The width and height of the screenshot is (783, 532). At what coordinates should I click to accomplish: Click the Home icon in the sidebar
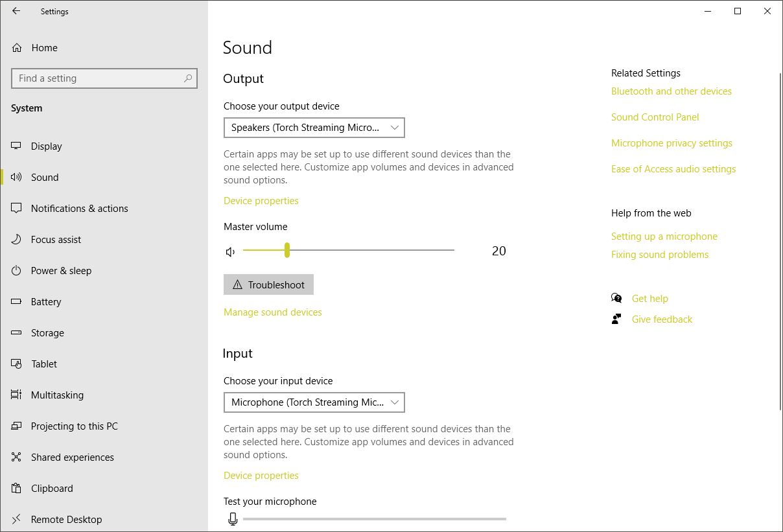17,48
